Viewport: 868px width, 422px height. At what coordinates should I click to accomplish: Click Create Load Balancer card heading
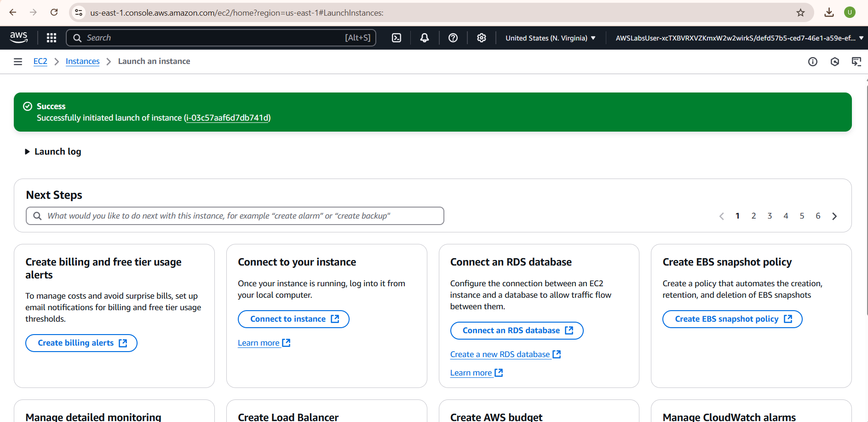coord(288,417)
